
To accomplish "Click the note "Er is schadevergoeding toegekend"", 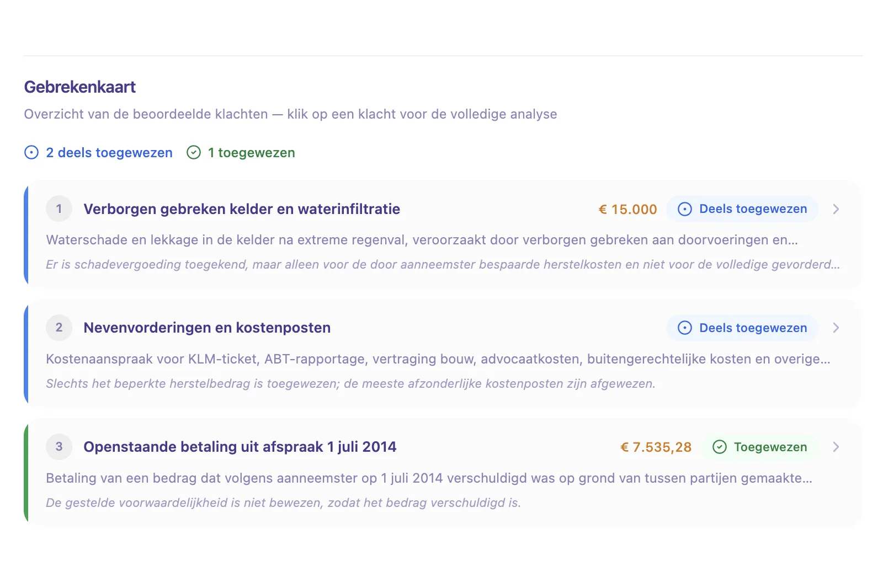I will point(443,265).
